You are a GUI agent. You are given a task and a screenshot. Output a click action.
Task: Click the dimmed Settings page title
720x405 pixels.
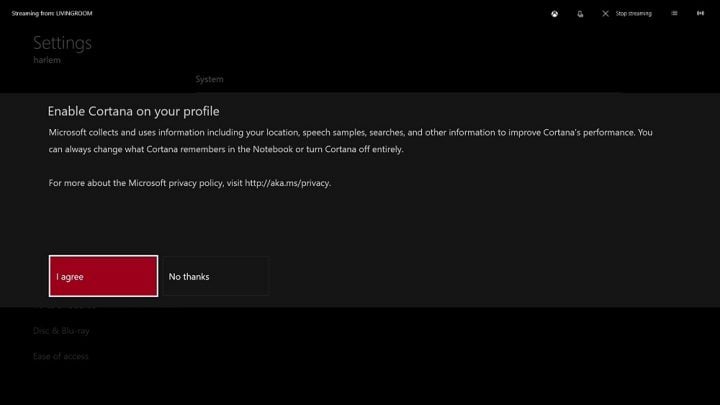pyautogui.click(x=62, y=43)
